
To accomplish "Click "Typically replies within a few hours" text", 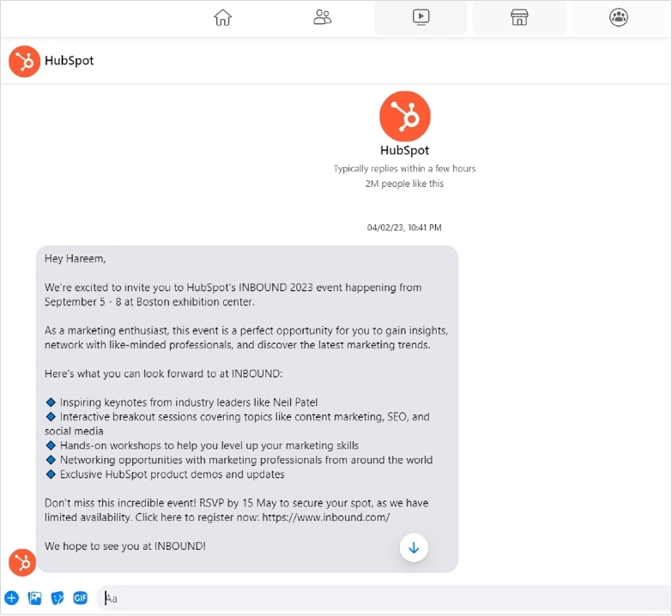I will click(x=404, y=168).
